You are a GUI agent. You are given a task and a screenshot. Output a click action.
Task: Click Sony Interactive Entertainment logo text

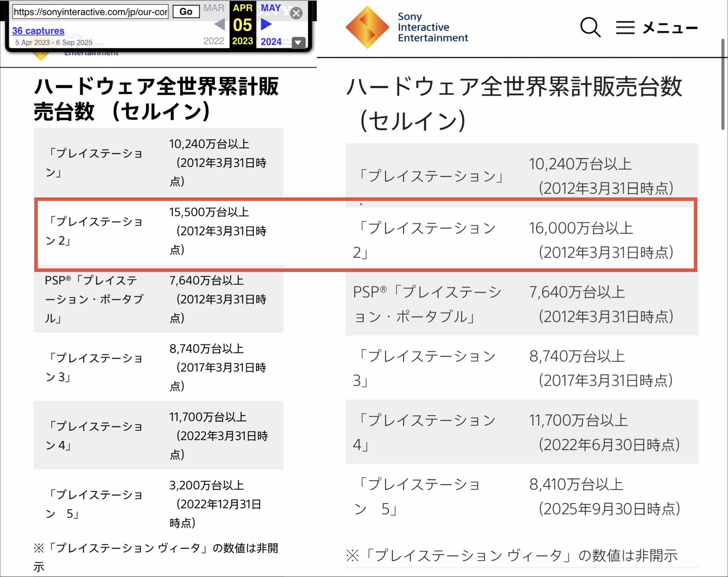point(432,27)
